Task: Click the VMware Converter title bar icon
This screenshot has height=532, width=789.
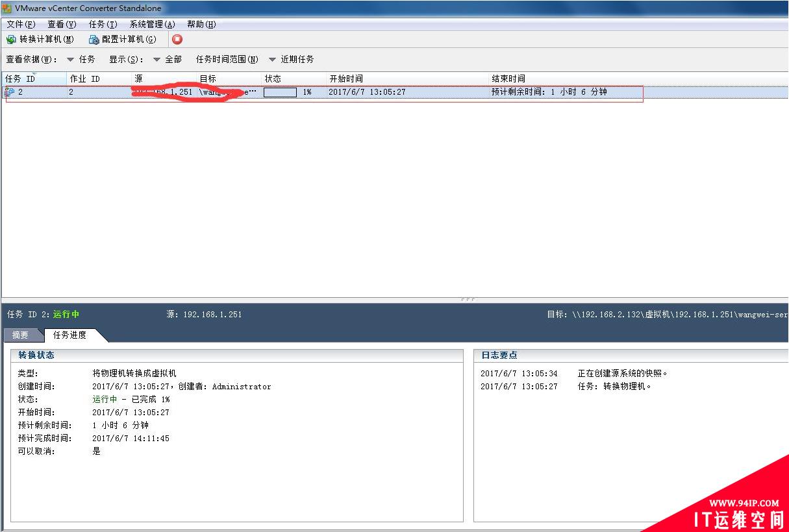Action: [x=6, y=8]
